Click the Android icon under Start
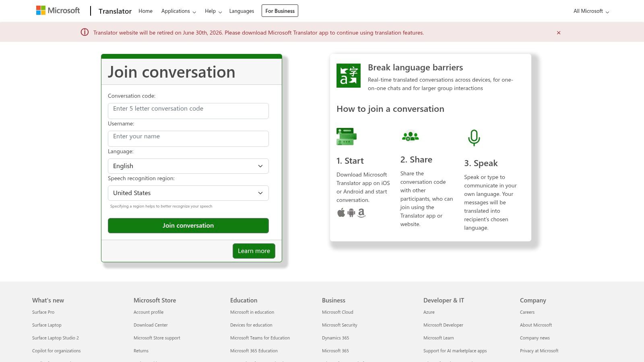644x362 pixels. click(x=350, y=213)
